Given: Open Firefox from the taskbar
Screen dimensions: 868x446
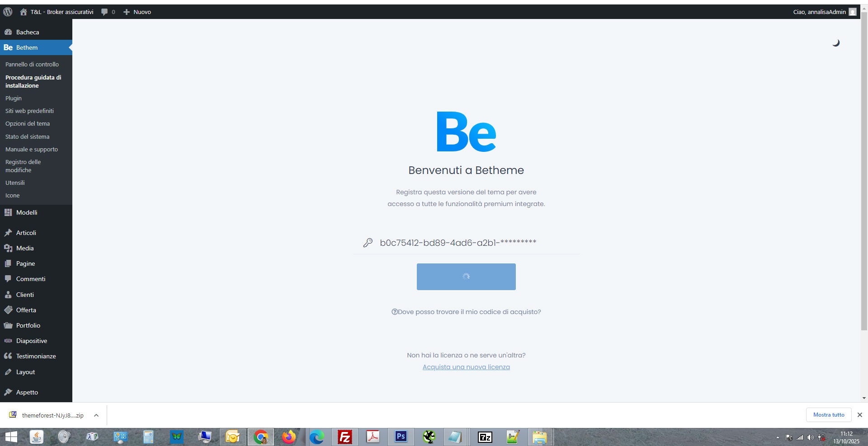Looking at the screenshot, I should (x=288, y=437).
